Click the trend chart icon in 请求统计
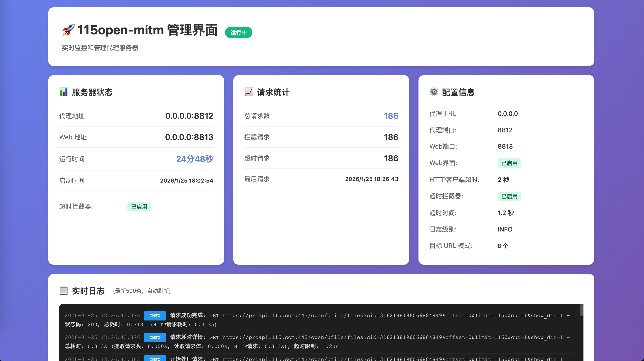The image size is (644, 361). click(x=248, y=92)
